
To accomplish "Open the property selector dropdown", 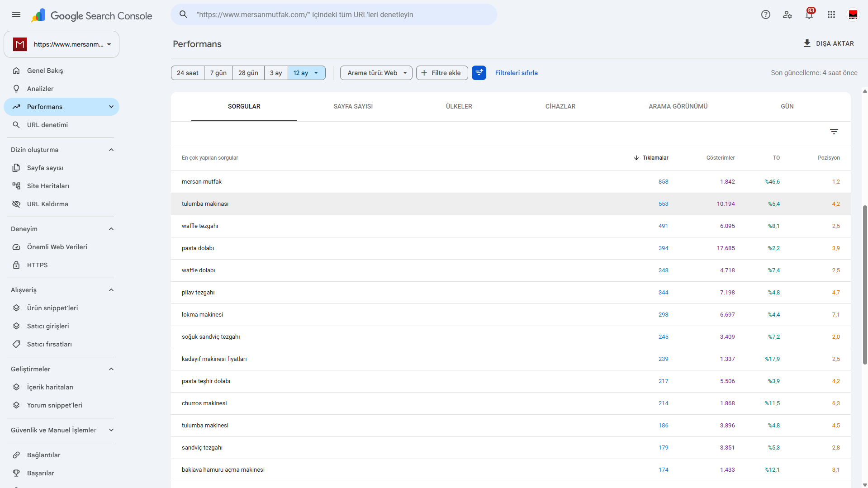I will click(x=62, y=44).
